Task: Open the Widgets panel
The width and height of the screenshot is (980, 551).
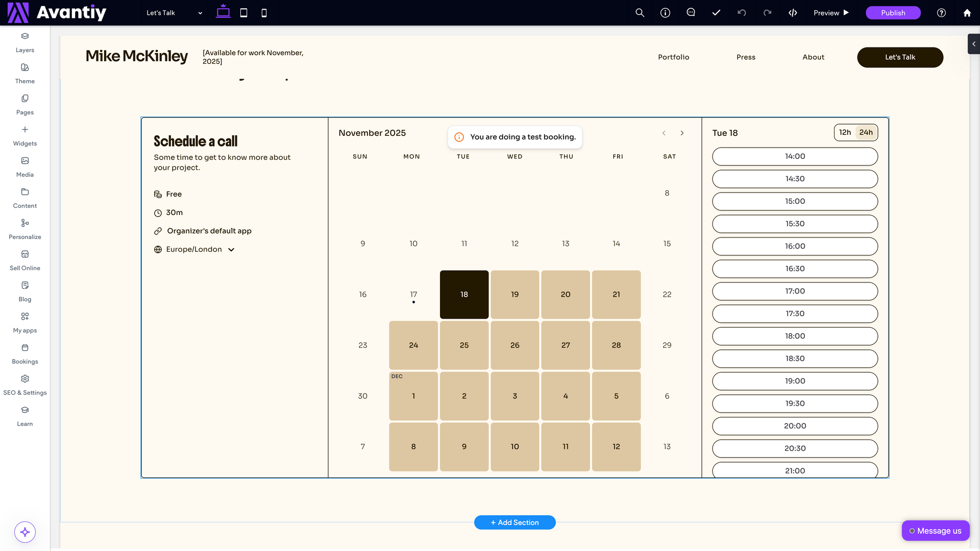Action: click(x=24, y=135)
